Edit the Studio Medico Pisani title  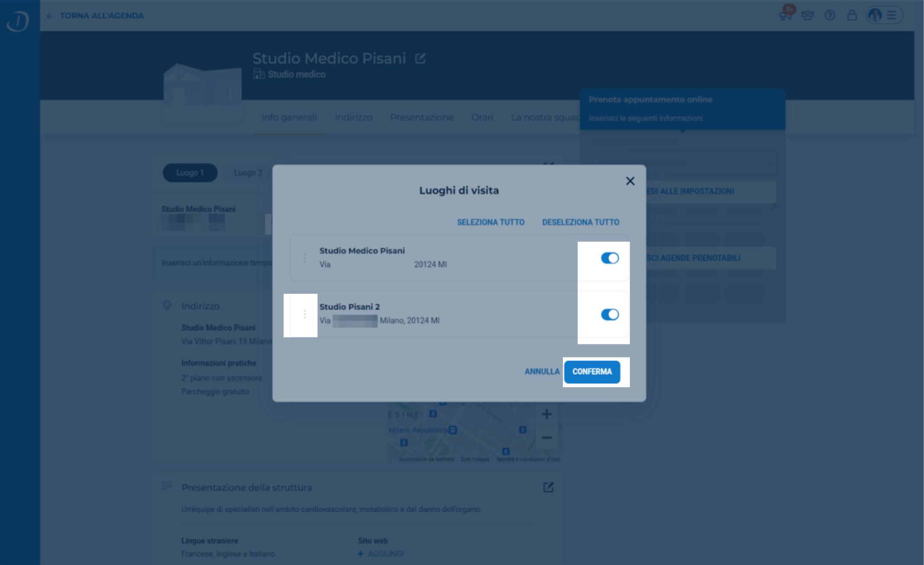pyautogui.click(x=420, y=58)
